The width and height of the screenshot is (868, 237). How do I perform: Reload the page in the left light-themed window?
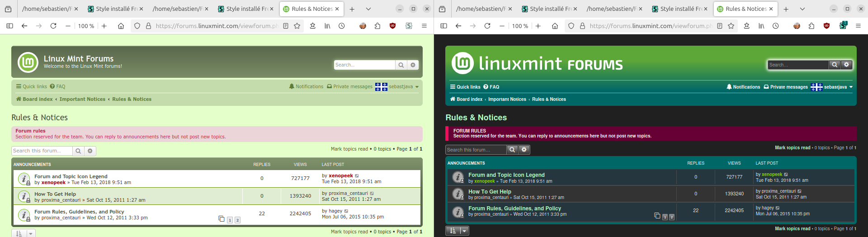tap(53, 26)
